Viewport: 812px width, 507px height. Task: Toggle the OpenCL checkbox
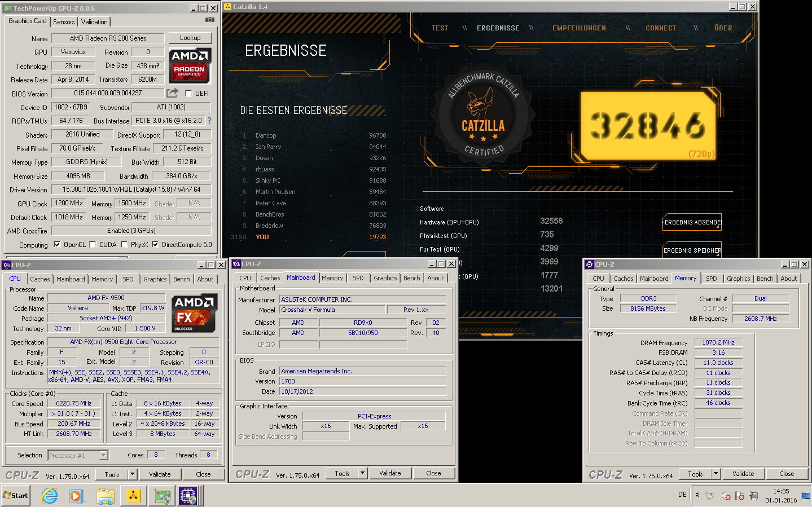(x=56, y=244)
